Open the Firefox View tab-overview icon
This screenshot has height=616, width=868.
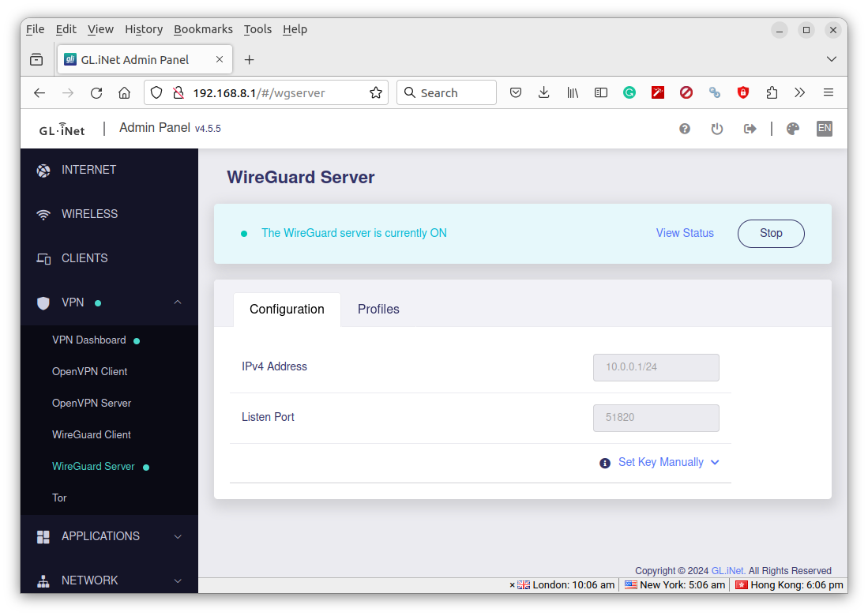36,60
